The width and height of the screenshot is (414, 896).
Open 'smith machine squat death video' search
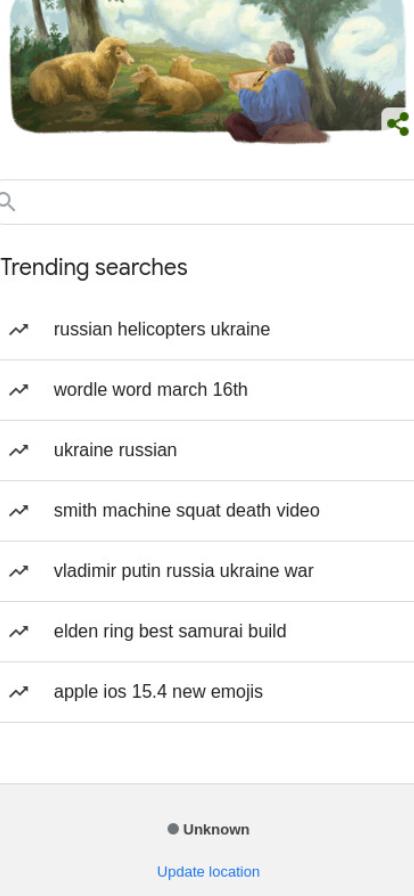coord(207,511)
